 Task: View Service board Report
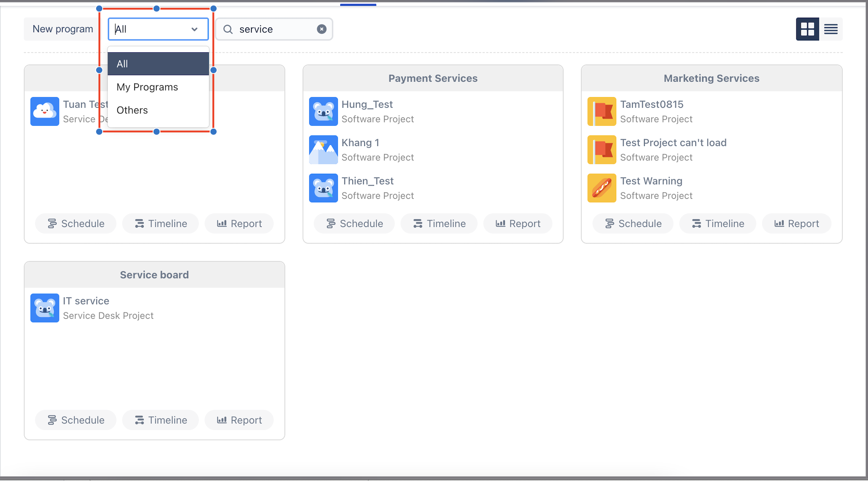click(239, 420)
